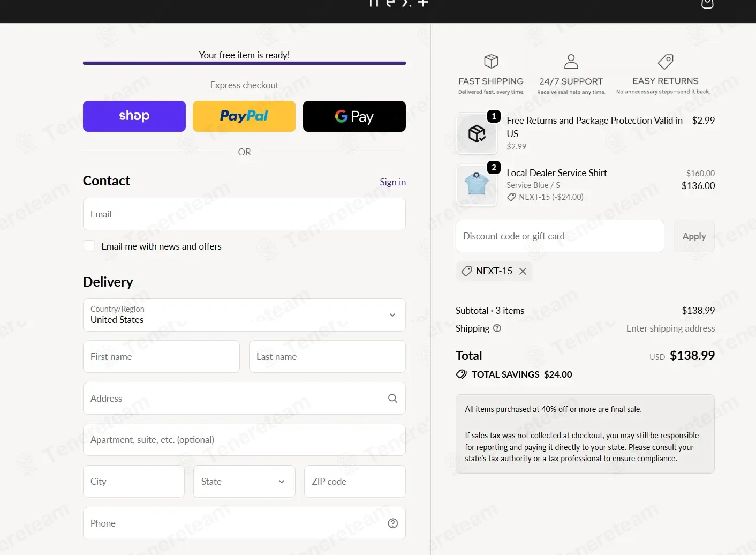Remove the NEXT-15 discount code
The image size is (756, 555).
[523, 271]
